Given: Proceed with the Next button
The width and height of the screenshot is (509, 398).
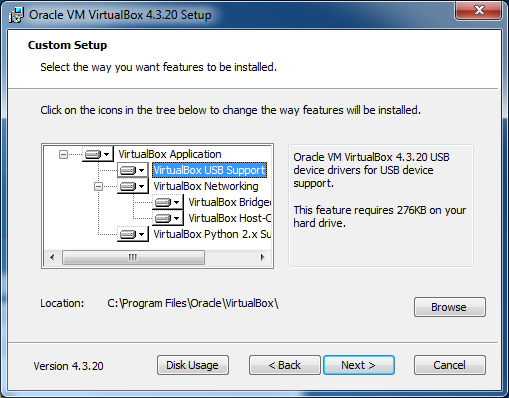Looking at the screenshot, I should 359,365.
